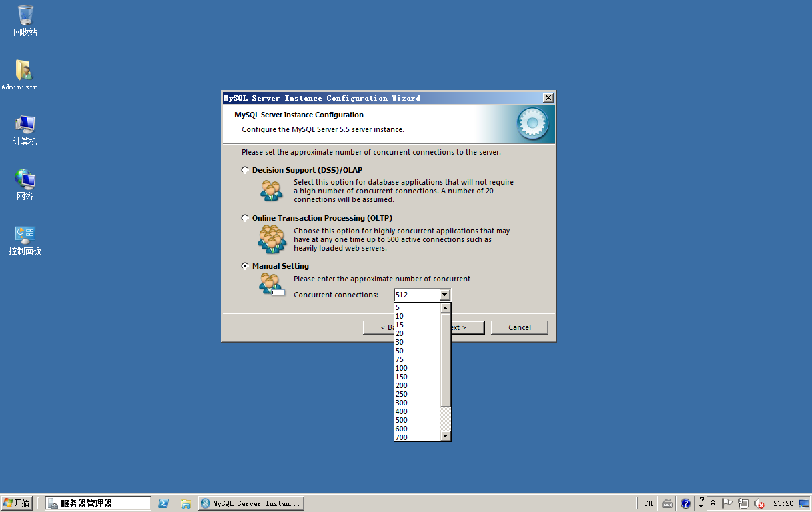Go back with the Back button

tap(378, 327)
